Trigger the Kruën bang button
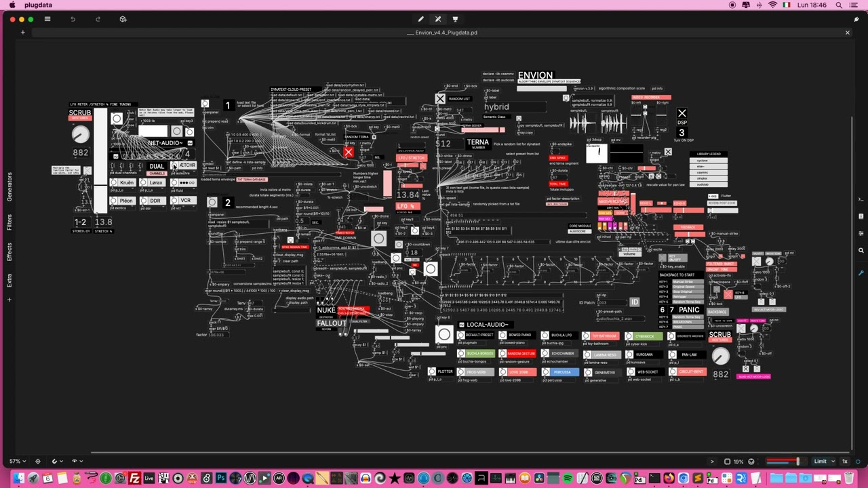The width and height of the screenshot is (868, 488). click(x=114, y=183)
